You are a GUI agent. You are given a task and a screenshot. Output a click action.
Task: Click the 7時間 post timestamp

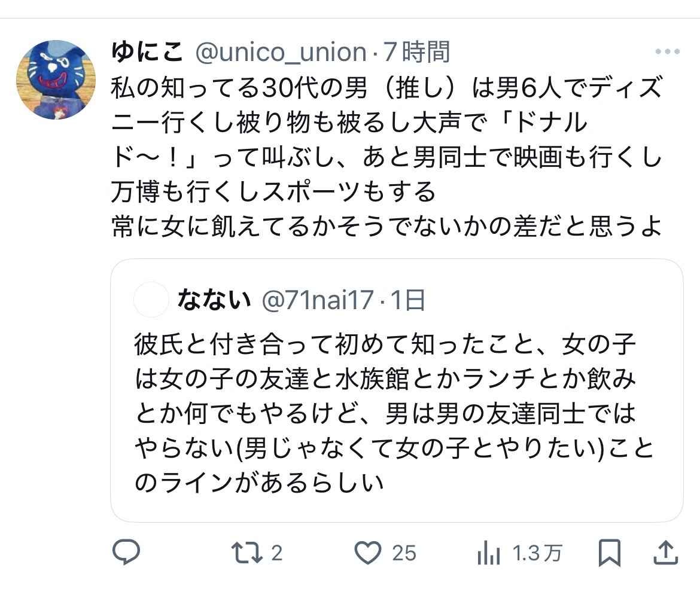tap(416, 53)
